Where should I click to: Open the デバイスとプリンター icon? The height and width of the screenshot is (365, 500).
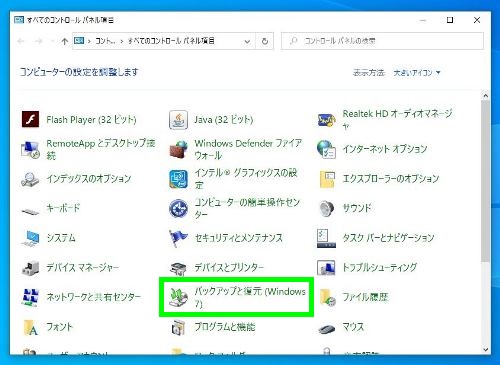click(178, 268)
